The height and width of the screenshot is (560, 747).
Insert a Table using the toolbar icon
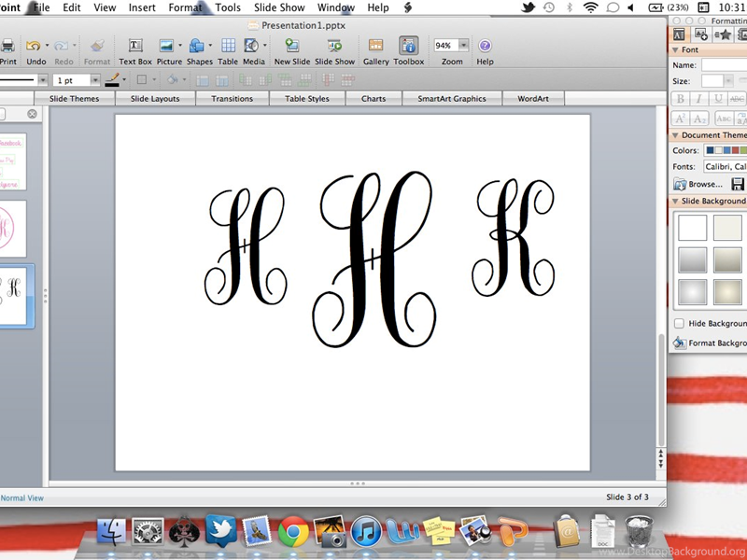tap(228, 46)
